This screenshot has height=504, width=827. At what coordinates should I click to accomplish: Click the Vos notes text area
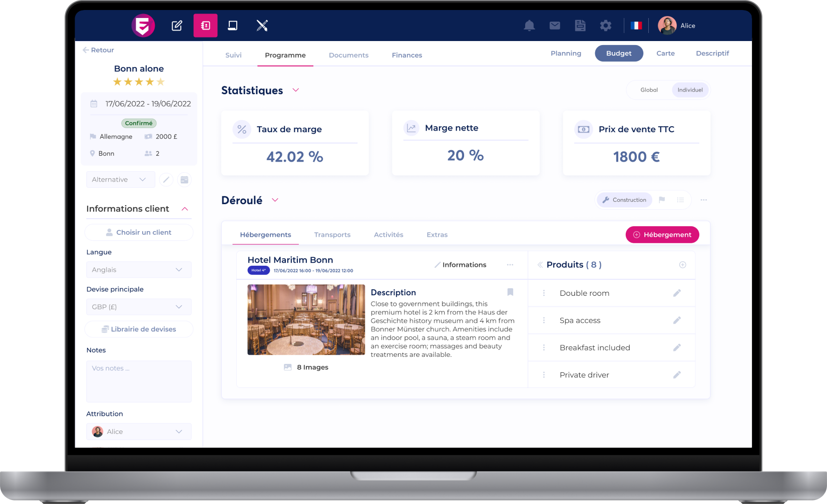pyautogui.click(x=139, y=381)
